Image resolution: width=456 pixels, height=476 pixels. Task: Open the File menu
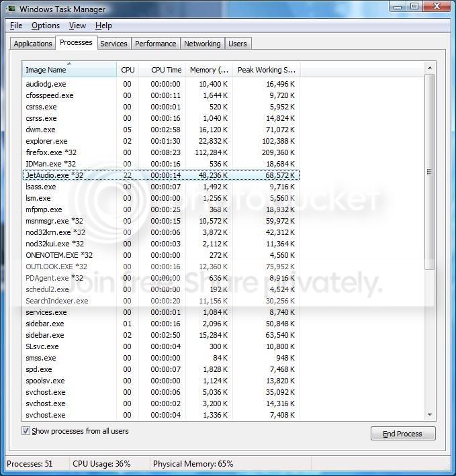coord(16,26)
